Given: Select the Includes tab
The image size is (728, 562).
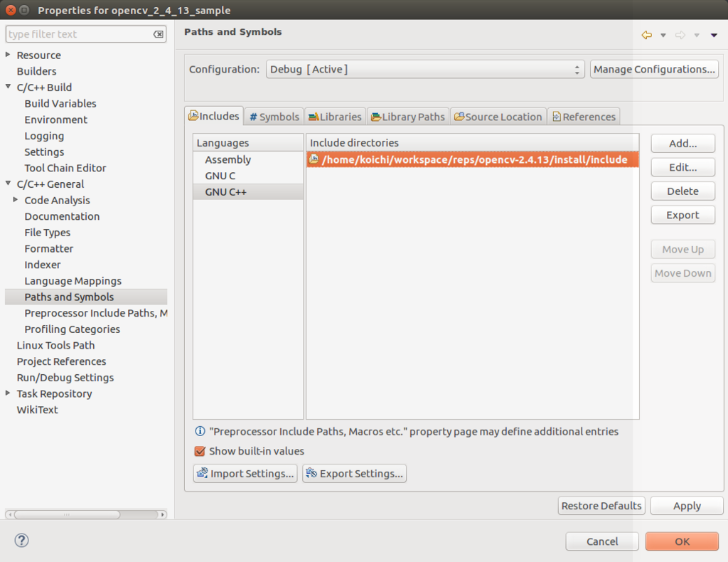Looking at the screenshot, I should click(x=214, y=116).
